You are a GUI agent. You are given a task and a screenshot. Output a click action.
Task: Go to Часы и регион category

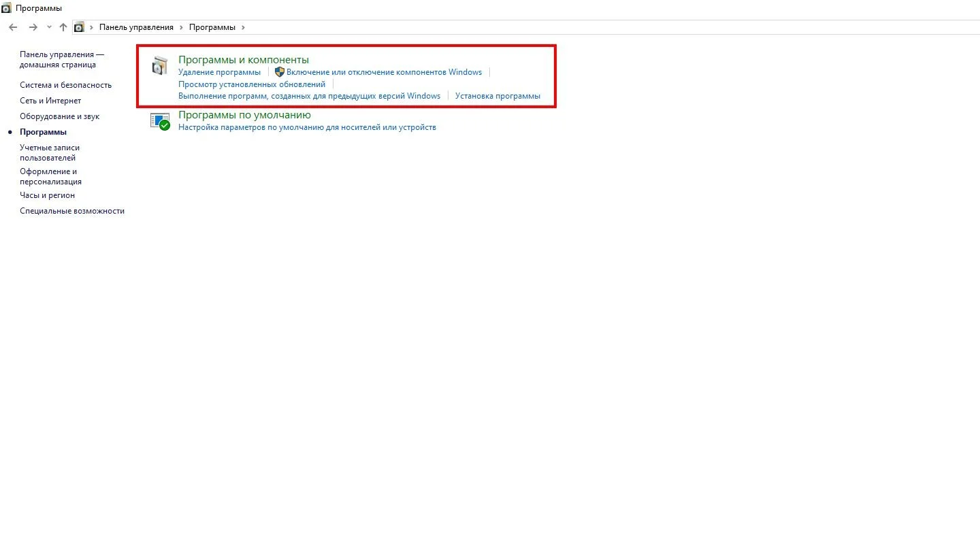tap(47, 195)
